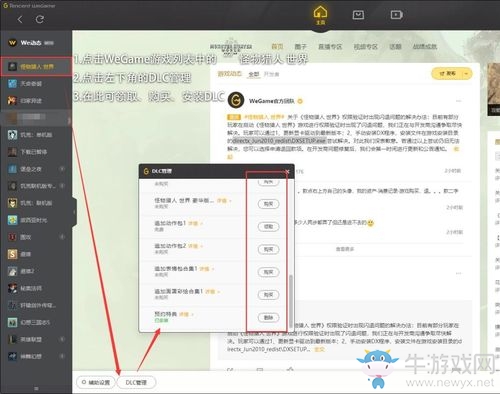Open more options on second feed post

tap(459, 273)
